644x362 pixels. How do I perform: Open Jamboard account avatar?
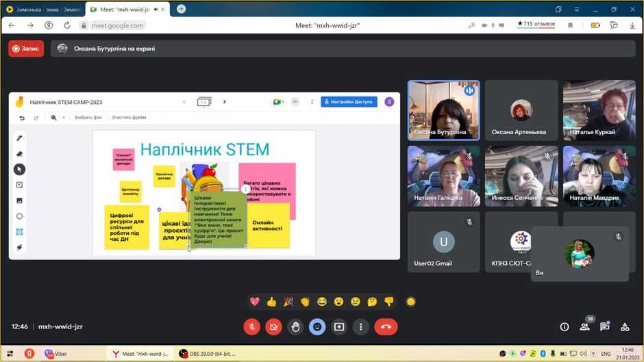tap(389, 102)
